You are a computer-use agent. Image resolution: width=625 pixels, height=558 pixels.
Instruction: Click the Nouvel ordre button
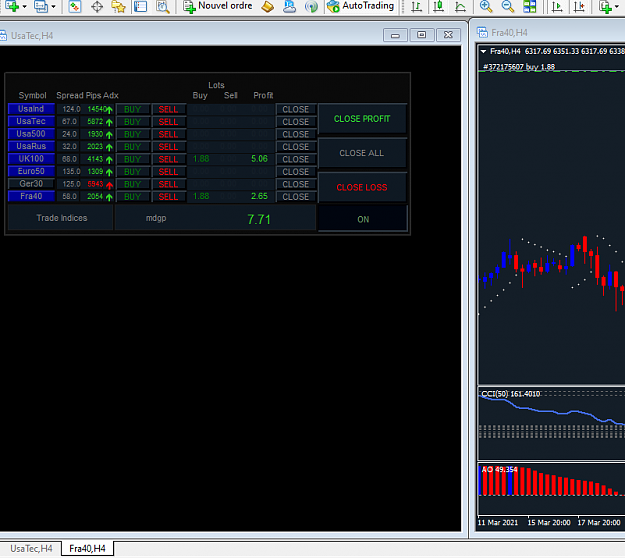pyautogui.click(x=218, y=6)
